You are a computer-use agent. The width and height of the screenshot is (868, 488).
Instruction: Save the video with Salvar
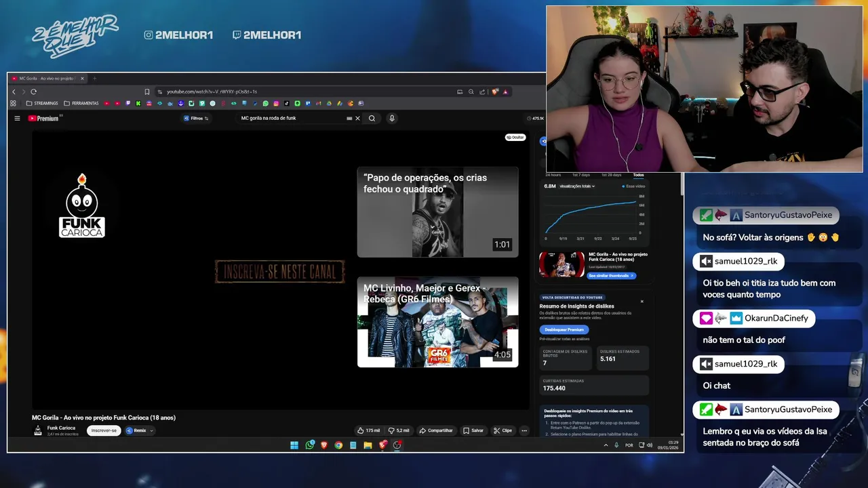pyautogui.click(x=473, y=430)
